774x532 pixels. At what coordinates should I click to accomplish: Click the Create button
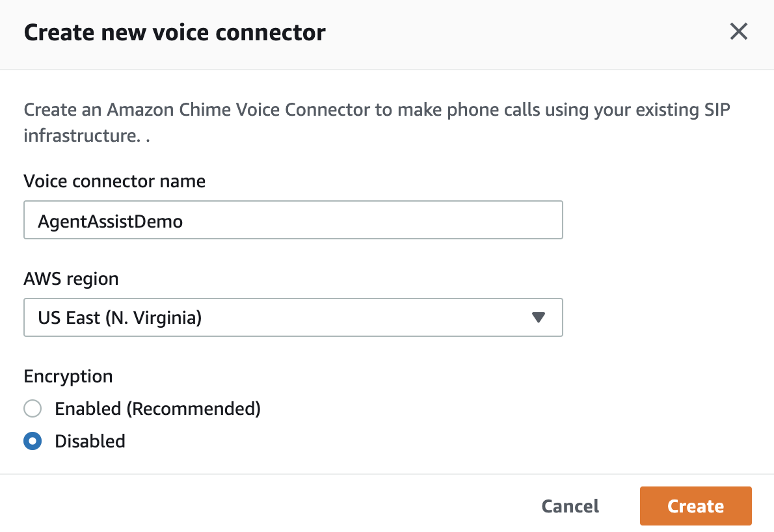pos(695,506)
